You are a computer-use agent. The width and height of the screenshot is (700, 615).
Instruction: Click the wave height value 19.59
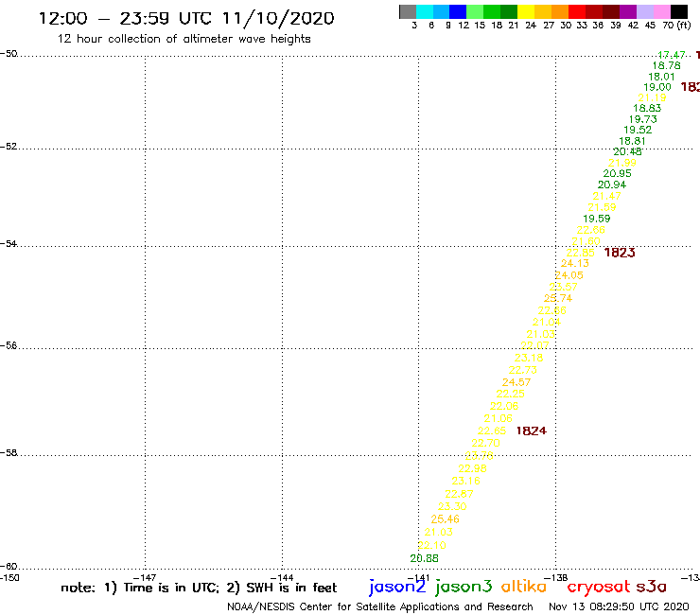[597, 219]
